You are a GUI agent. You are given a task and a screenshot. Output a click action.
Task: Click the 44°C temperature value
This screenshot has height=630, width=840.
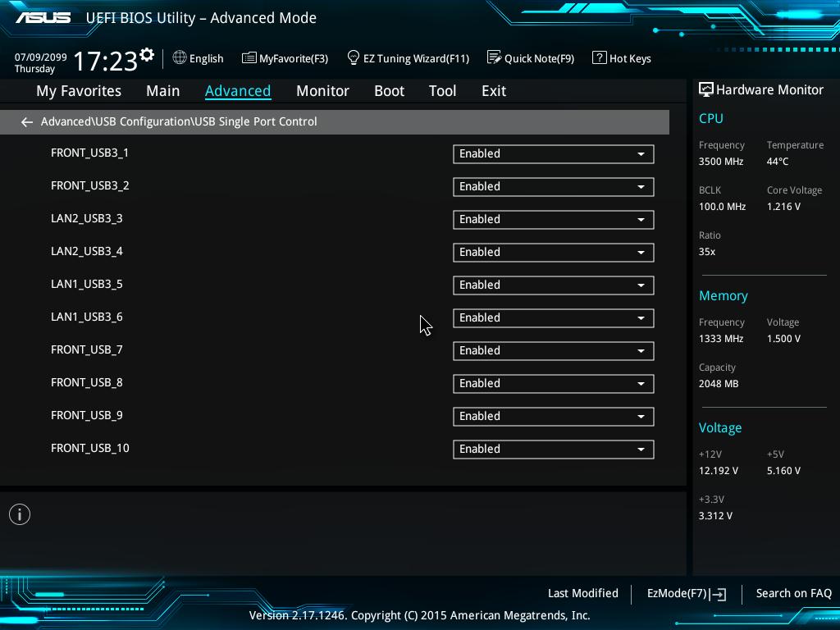click(x=778, y=162)
